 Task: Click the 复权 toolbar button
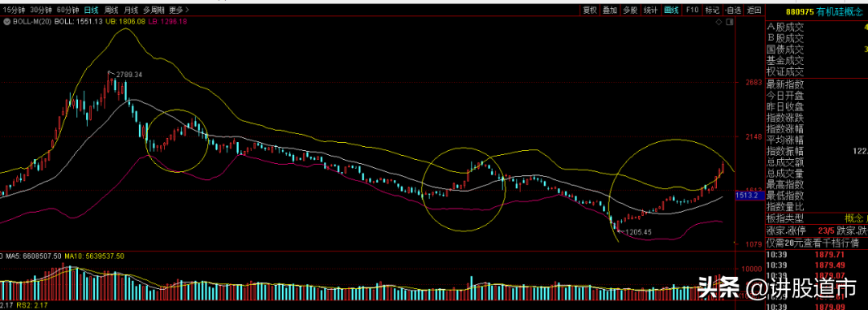[590, 10]
